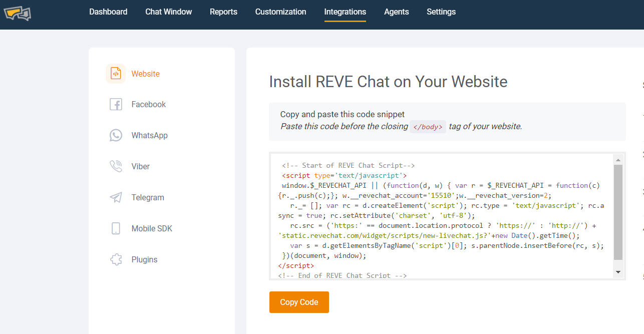Select the Website integration label
Screen dimensions: 644x334
[x=146, y=74]
